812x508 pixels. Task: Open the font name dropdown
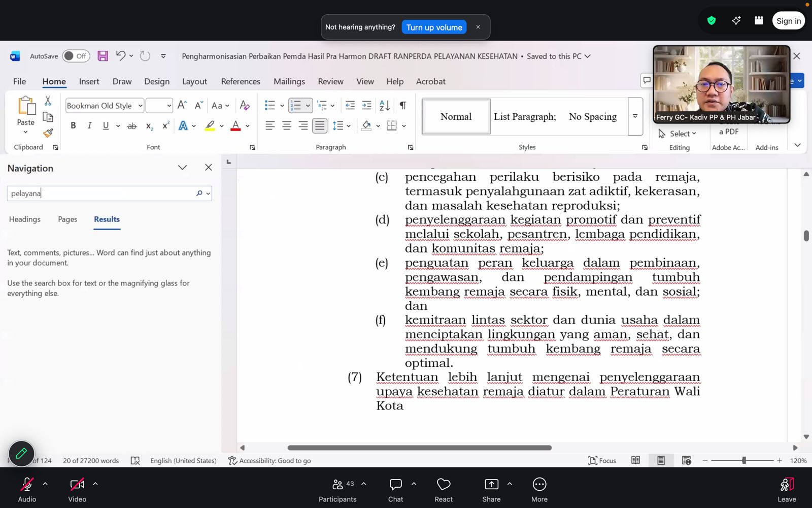pos(140,106)
